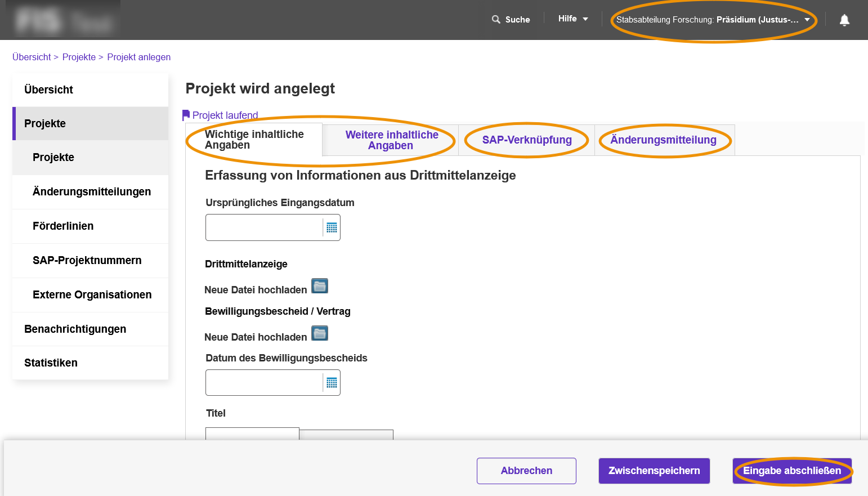Upload file icon under Drittmittelanzeige
This screenshot has height=496, width=868.
(320, 286)
